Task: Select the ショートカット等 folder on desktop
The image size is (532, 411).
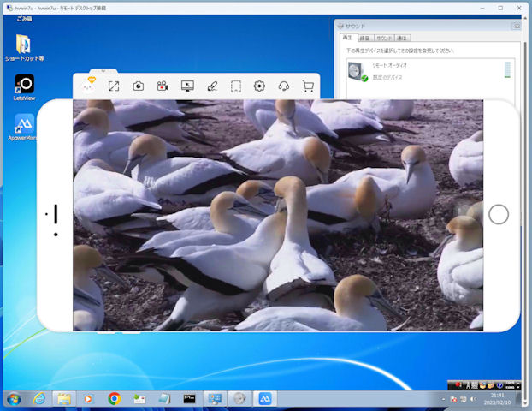Action: point(24,48)
